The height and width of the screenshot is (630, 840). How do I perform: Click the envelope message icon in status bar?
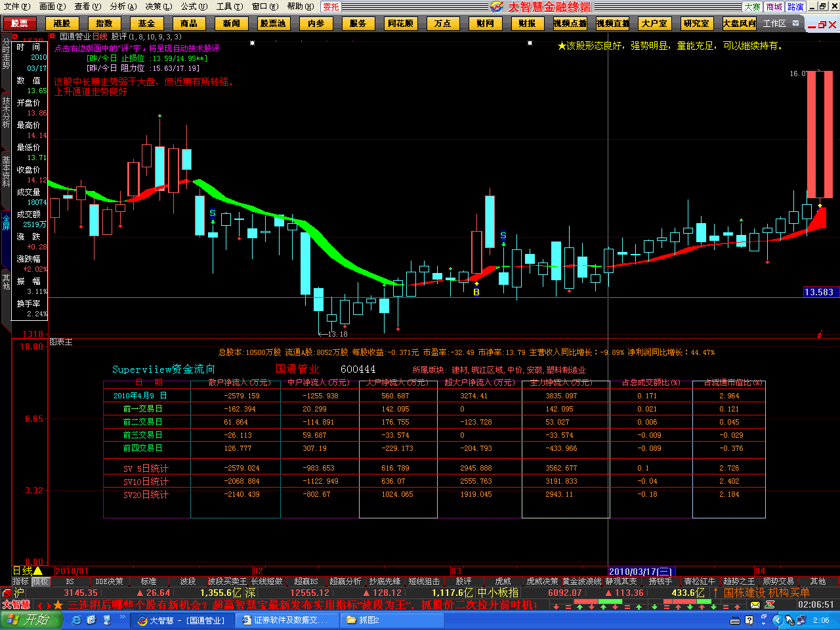pyautogui.click(x=755, y=605)
